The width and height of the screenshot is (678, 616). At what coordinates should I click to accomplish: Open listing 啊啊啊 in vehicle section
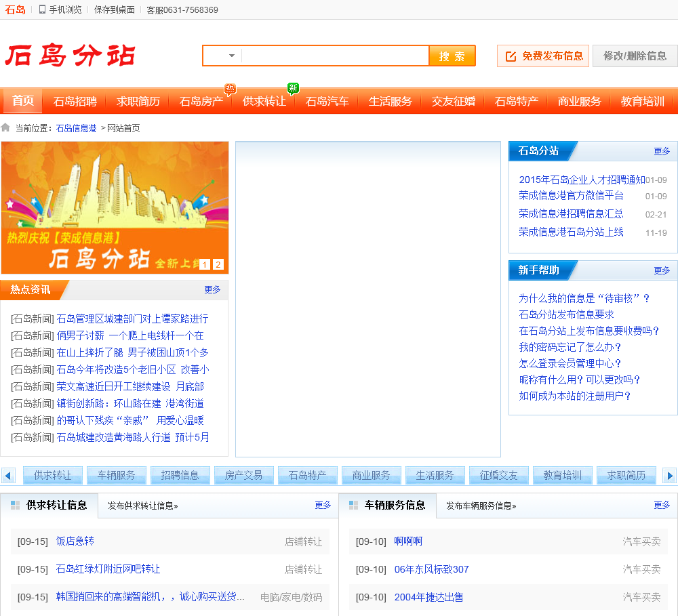click(x=408, y=541)
